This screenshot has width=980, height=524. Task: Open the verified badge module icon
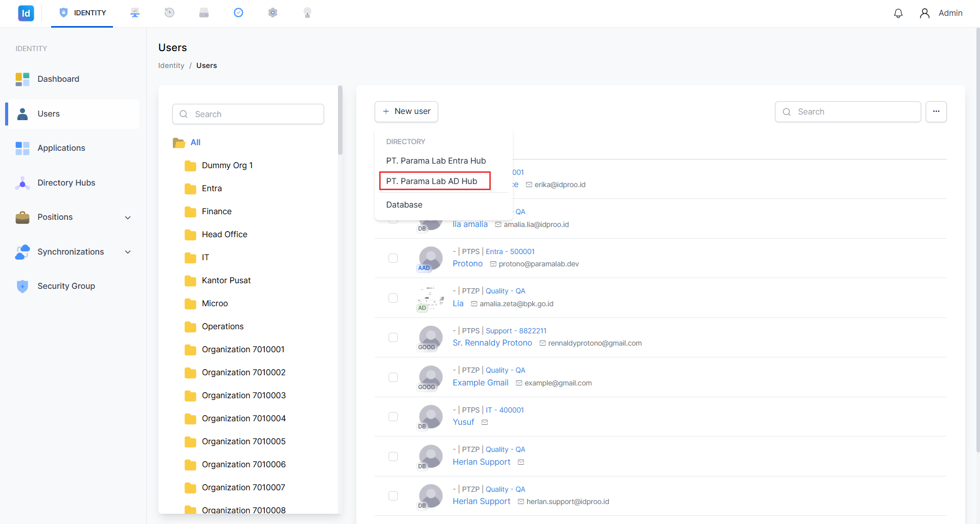point(238,13)
